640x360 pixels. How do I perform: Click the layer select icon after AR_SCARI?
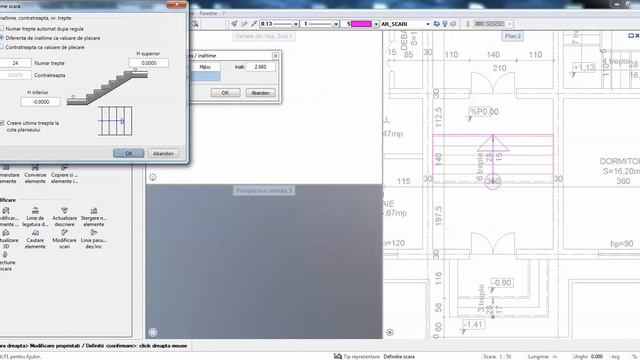point(436,24)
